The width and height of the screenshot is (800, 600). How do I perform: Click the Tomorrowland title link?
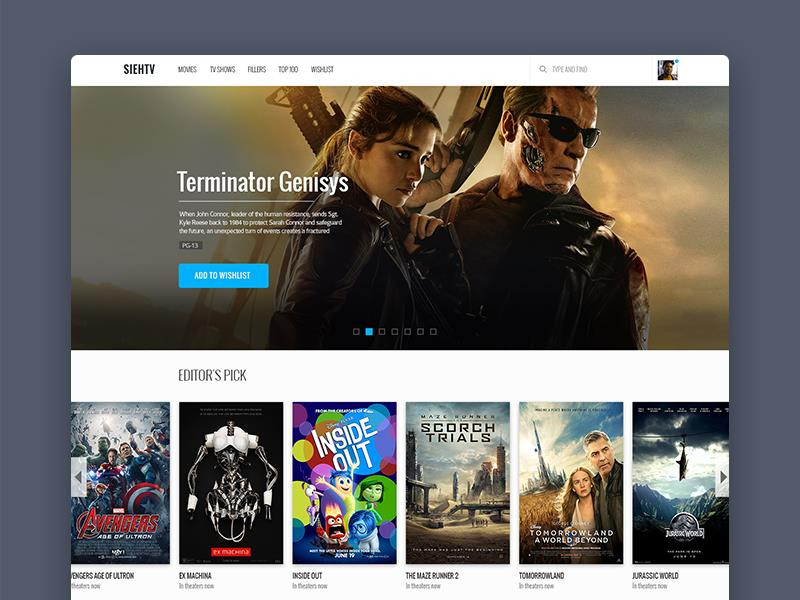(541, 576)
